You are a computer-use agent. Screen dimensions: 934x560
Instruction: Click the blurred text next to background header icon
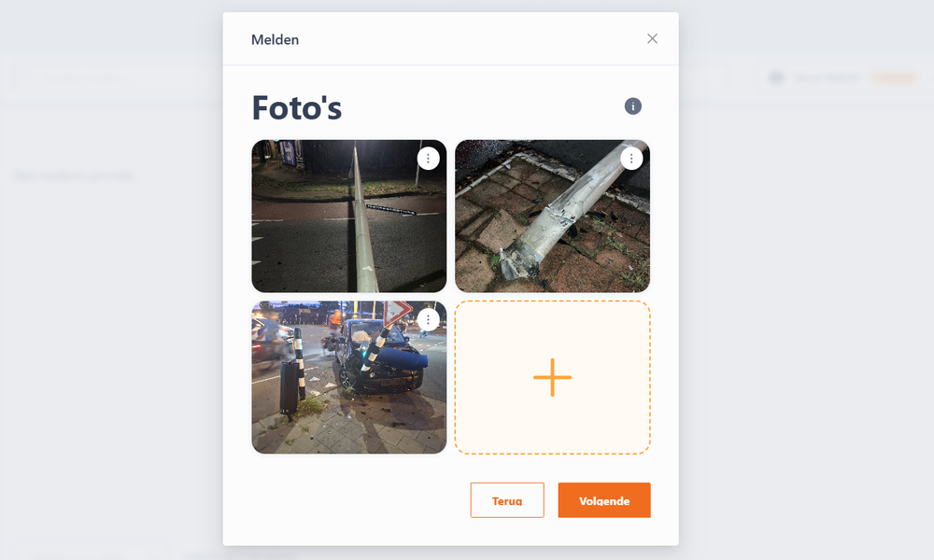point(827,78)
